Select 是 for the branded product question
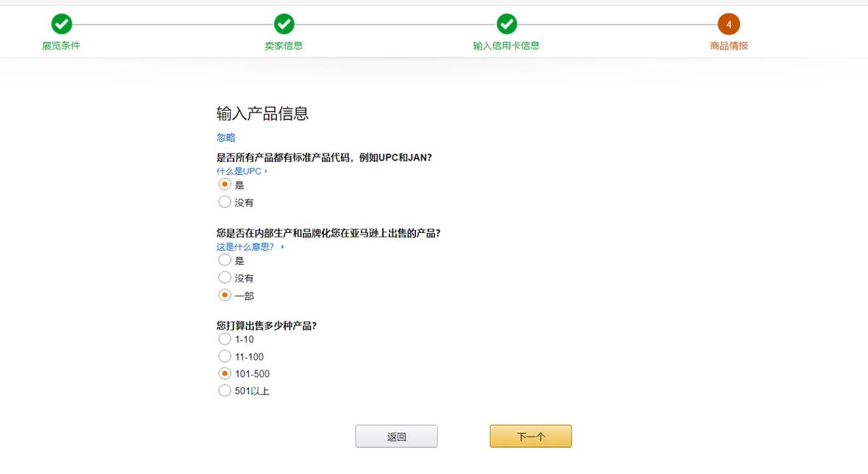This screenshot has height=474, width=868. coord(225,260)
